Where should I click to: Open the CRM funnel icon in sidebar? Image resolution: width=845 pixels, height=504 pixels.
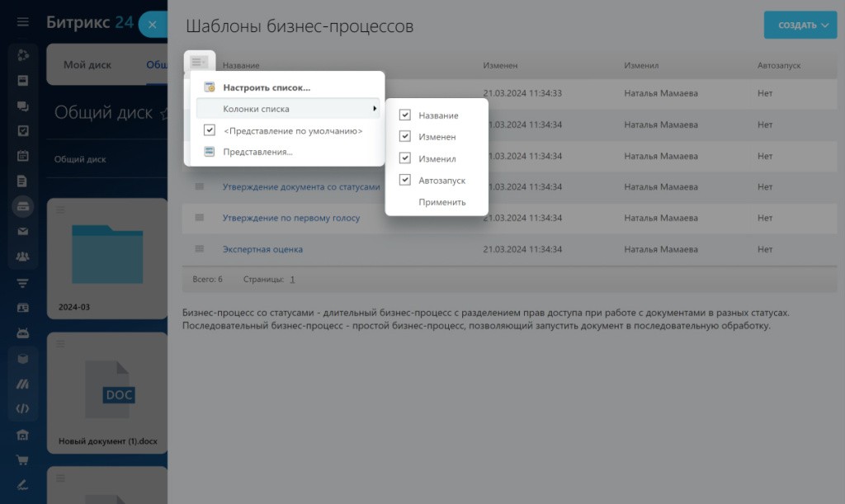pos(22,282)
